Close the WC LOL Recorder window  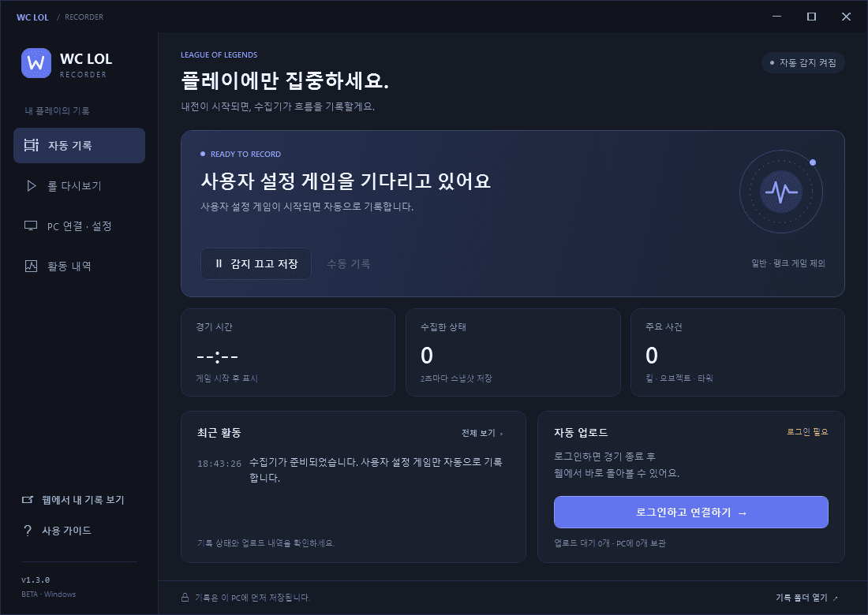846,17
